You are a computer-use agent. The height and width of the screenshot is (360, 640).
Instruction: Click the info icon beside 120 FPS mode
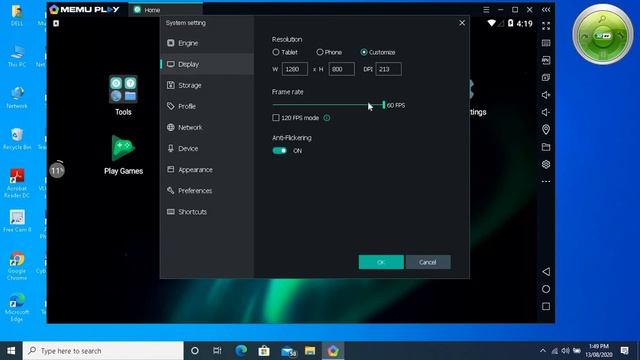click(327, 118)
